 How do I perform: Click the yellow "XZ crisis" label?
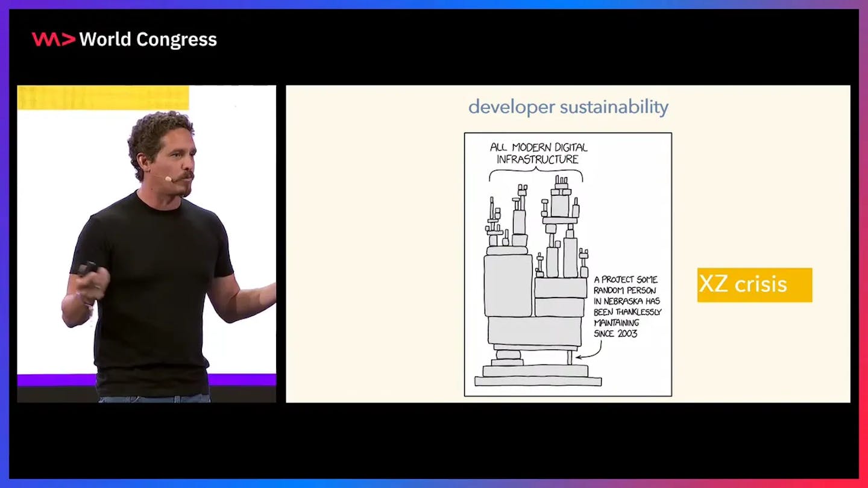pos(754,284)
